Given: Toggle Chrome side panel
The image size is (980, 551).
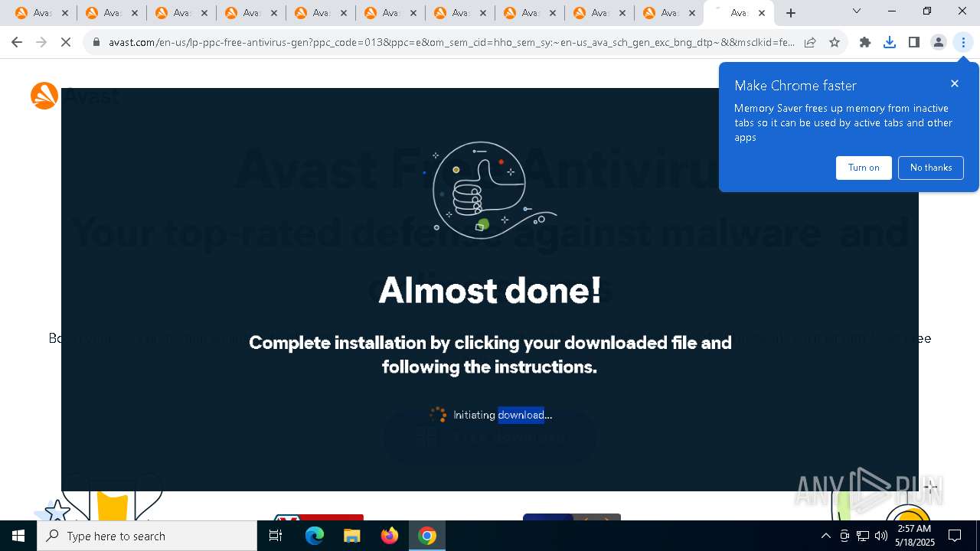Looking at the screenshot, I should [914, 43].
